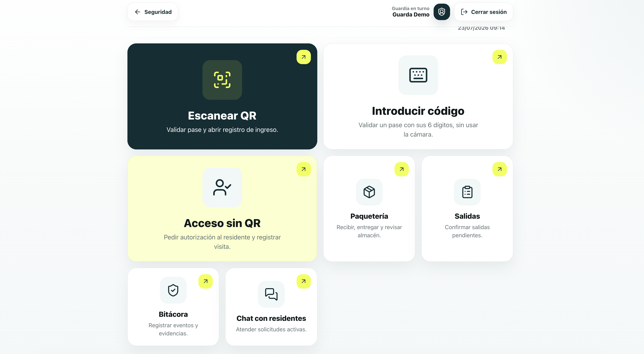
Task: Open the arrow badge on Acceso sin QR card
Action: pos(303,169)
